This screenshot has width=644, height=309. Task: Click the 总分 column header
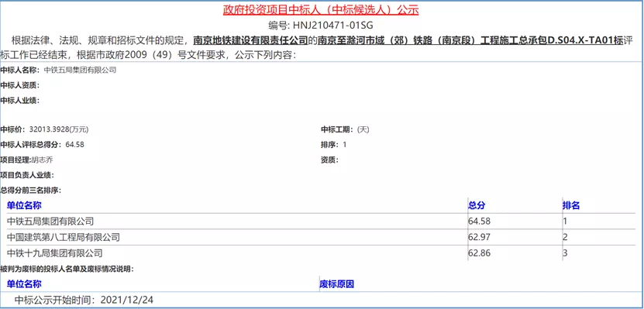(476, 205)
